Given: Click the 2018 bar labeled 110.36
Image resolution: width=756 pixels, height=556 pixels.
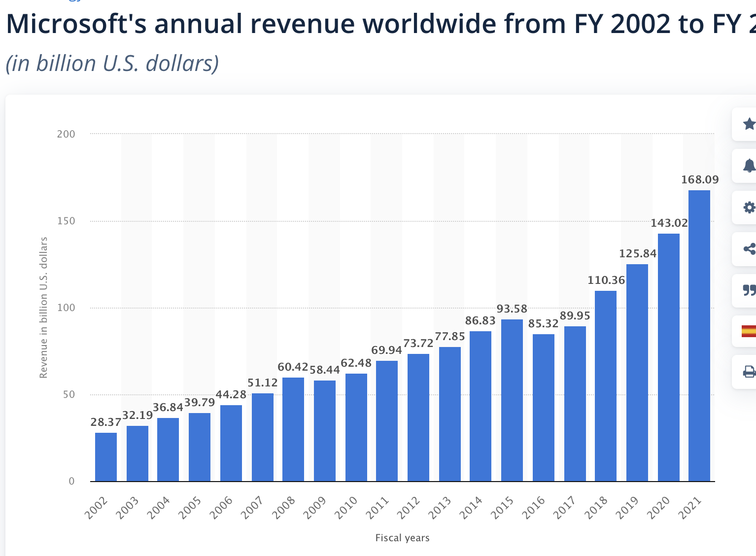Looking at the screenshot, I should (x=606, y=386).
